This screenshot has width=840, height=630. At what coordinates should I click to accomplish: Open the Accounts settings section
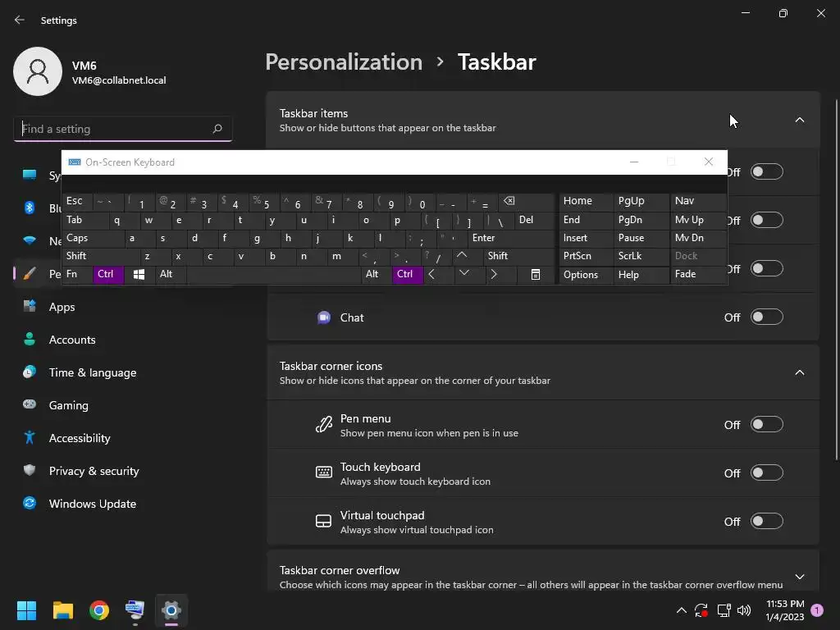(x=72, y=340)
